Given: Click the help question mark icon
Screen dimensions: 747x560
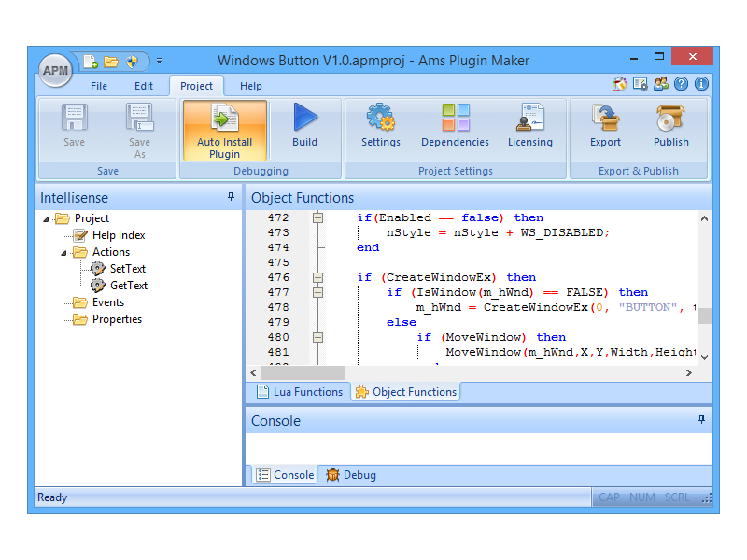Looking at the screenshot, I should coord(682,84).
